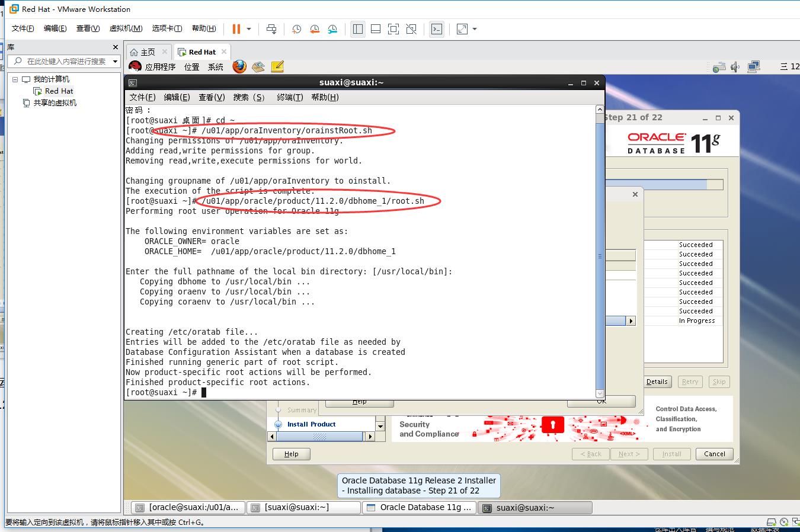The height and width of the screenshot is (532, 800).
Task: Toggle the console view icon
Action: pyautogui.click(x=437, y=29)
